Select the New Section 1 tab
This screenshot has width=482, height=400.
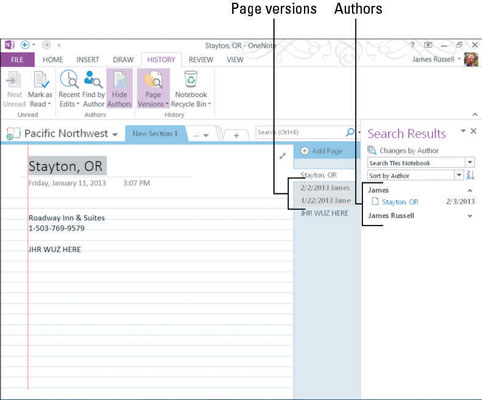[x=155, y=134]
